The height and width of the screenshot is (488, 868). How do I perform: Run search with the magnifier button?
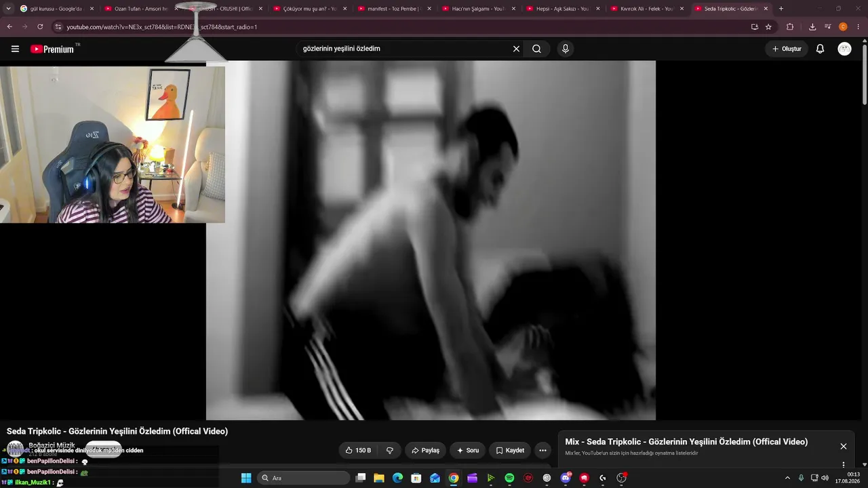(x=536, y=49)
